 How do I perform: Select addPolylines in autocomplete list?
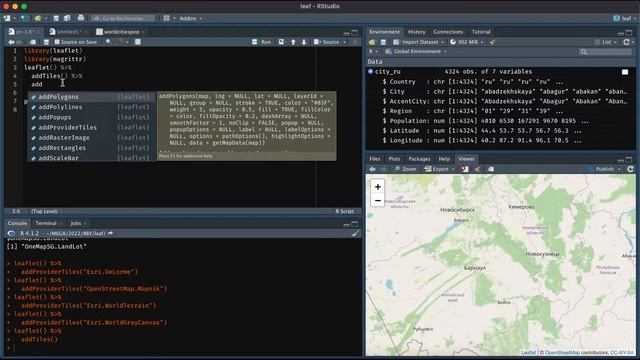click(x=91, y=107)
